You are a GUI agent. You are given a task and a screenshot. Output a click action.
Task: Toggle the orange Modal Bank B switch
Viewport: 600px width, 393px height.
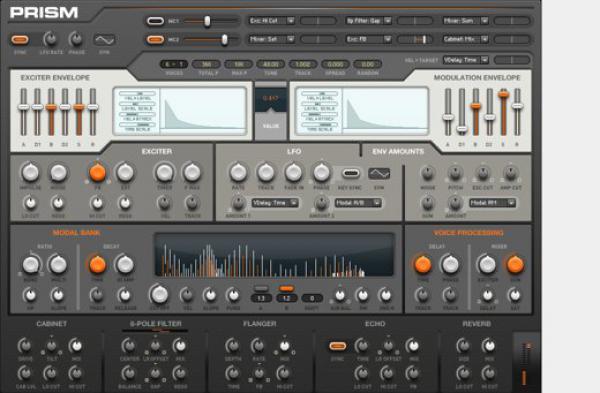coord(286,289)
